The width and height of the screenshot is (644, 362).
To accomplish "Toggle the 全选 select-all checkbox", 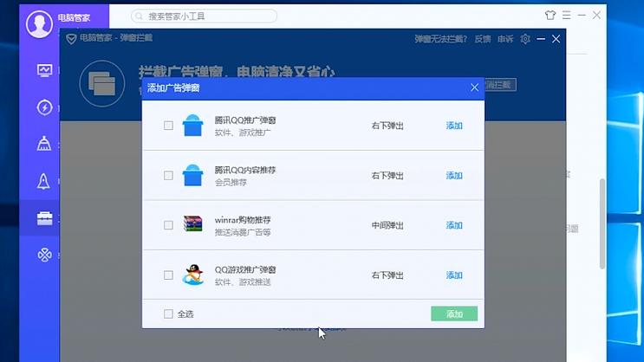I will [168, 314].
